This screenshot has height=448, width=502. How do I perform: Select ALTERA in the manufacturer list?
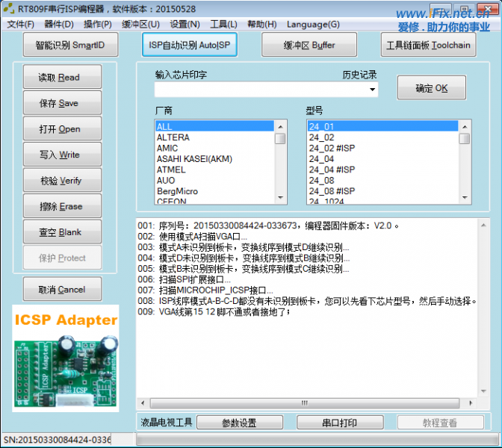(173, 137)
